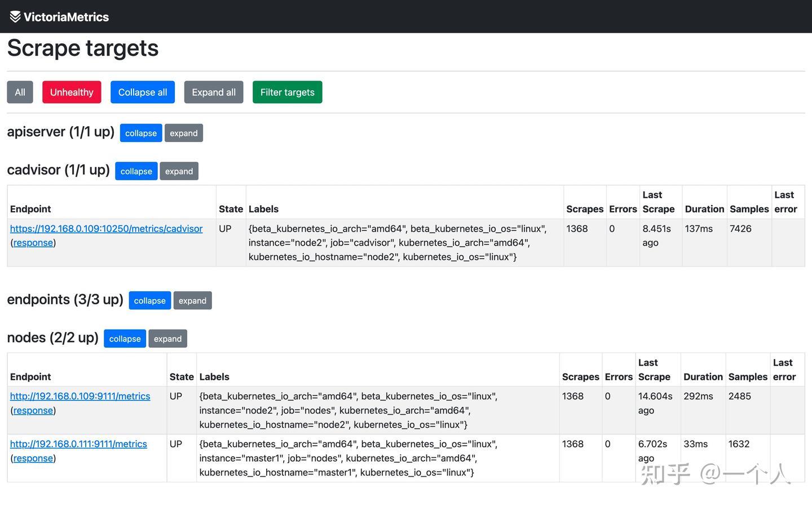This screenshot has height=506, width=812.
Task: Collapse the endpoints target group
Action: point(150,301)
